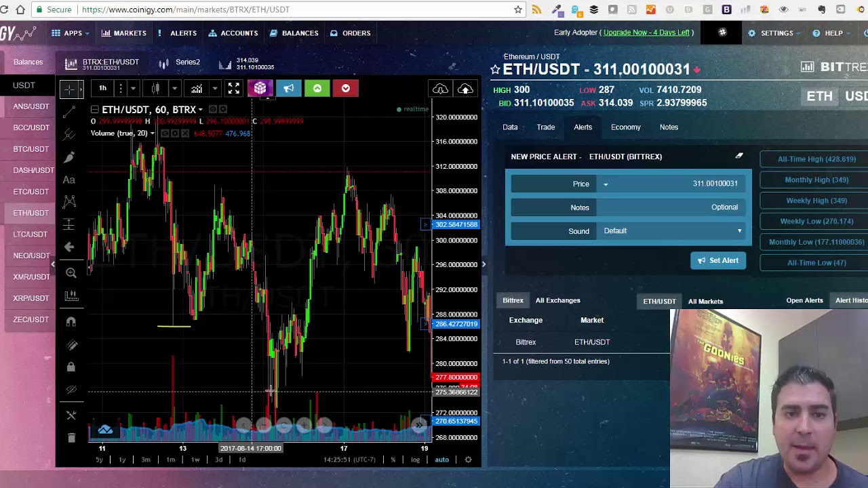Click the Price alert value field

pos(672,184)
